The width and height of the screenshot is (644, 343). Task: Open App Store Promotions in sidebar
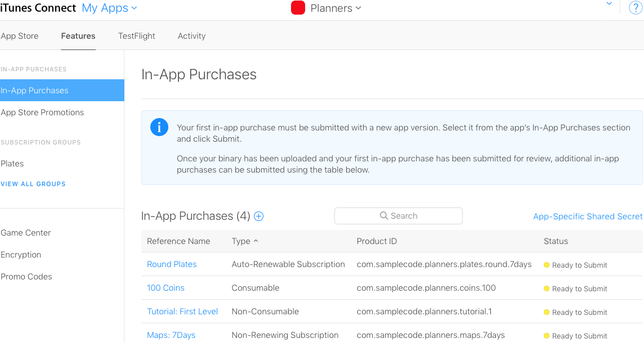tap(42, 112)
